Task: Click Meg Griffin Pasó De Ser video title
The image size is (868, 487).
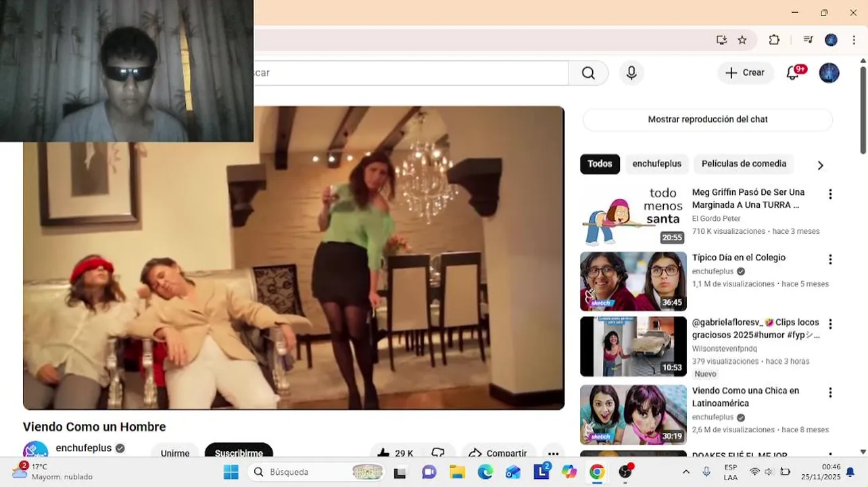Action: pyautogui.click(x=748, y=199)
